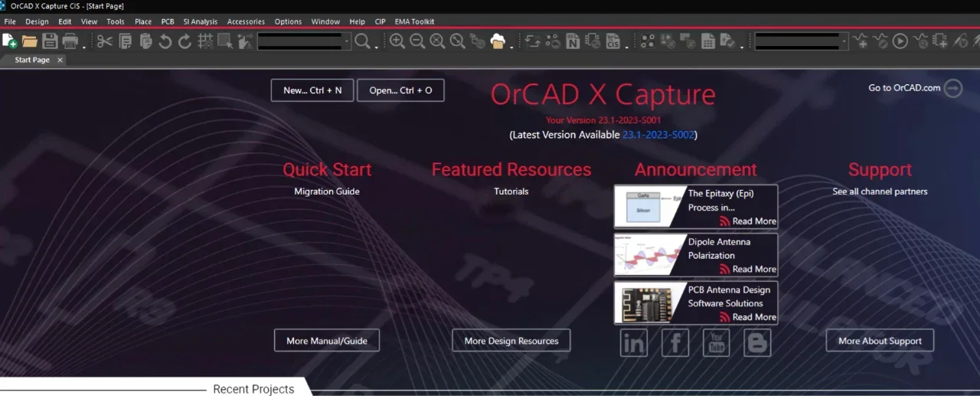This screenshot has width=980, height=396.
Task: Open the Epitaxy (Epi) Process thumbnail
Action: [649, 206]
